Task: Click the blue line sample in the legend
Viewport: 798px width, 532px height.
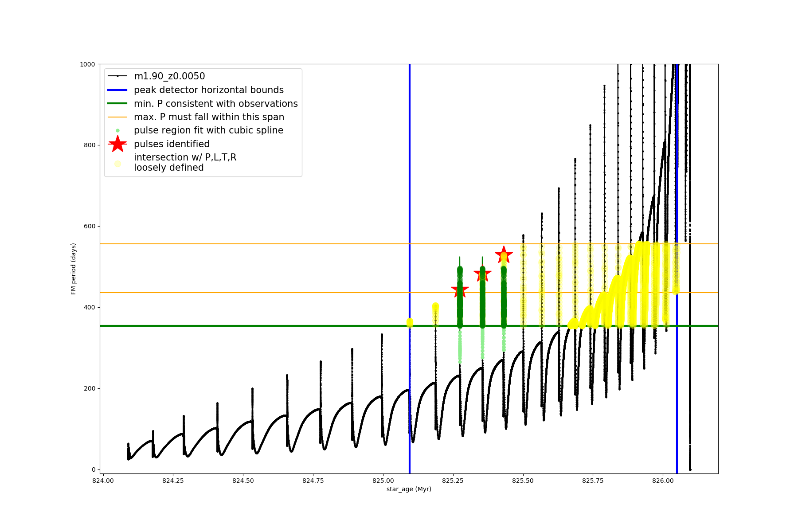Action: tap(117, 90)
